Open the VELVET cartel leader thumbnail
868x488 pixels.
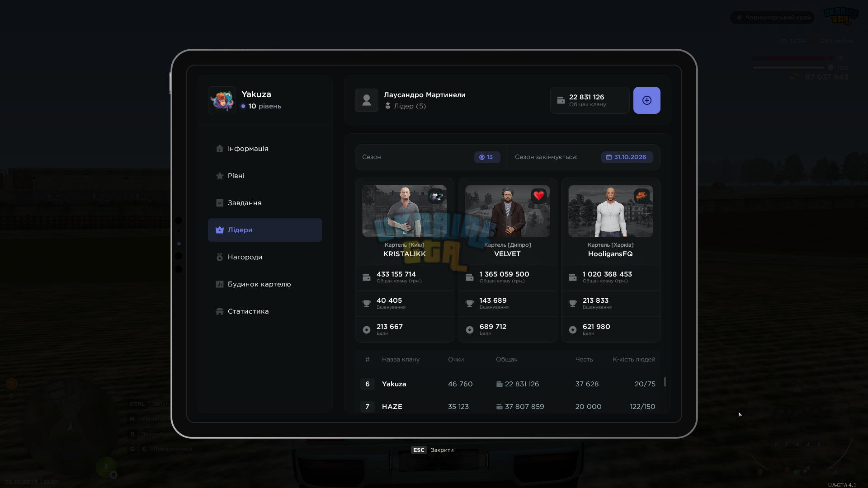point(507,211)
